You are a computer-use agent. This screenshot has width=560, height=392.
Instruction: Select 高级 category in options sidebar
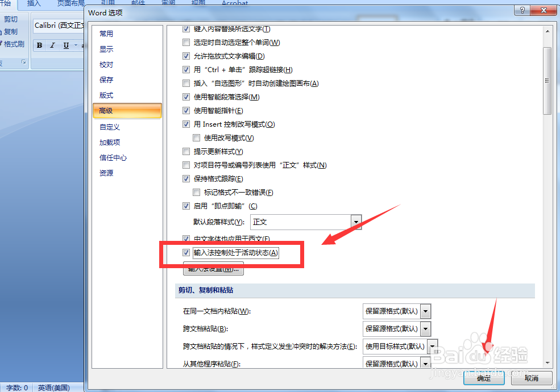click(x=127, y=111)
